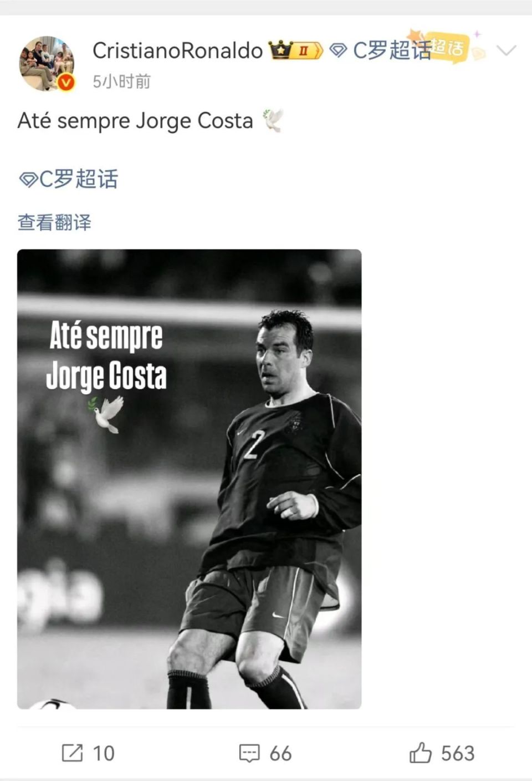This screenshot has height=781, width=532.
Task: Tap the diamond icon beside header C罗超话
Action: (338, 51)
